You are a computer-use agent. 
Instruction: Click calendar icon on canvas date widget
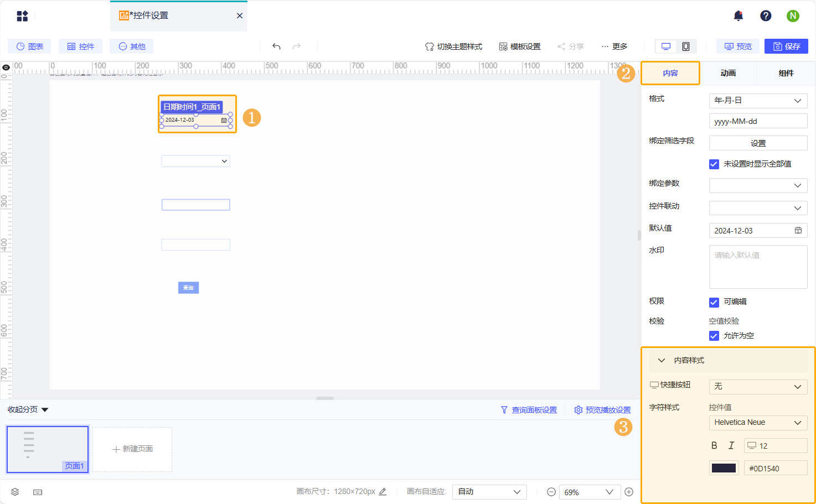point(224,120)
